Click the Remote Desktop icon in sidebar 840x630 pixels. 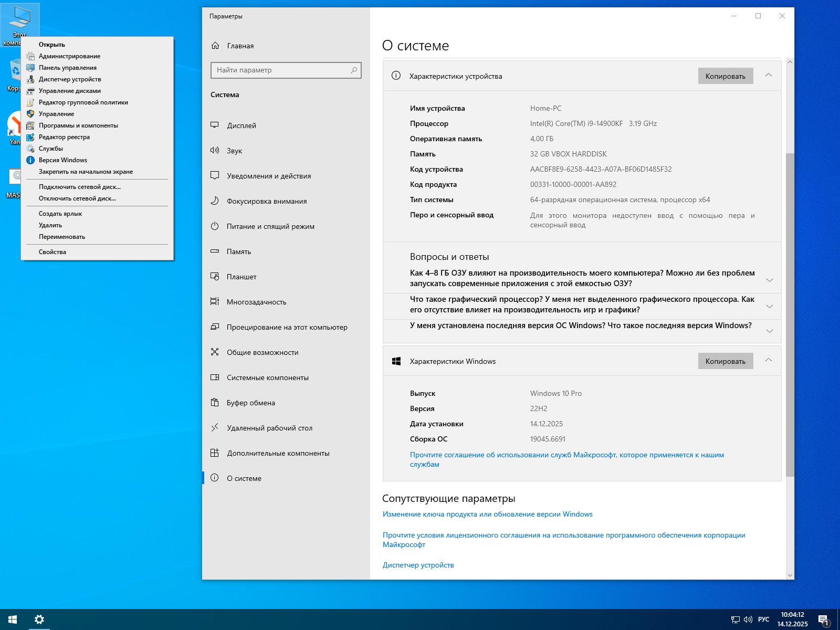(x=215, y=428)
